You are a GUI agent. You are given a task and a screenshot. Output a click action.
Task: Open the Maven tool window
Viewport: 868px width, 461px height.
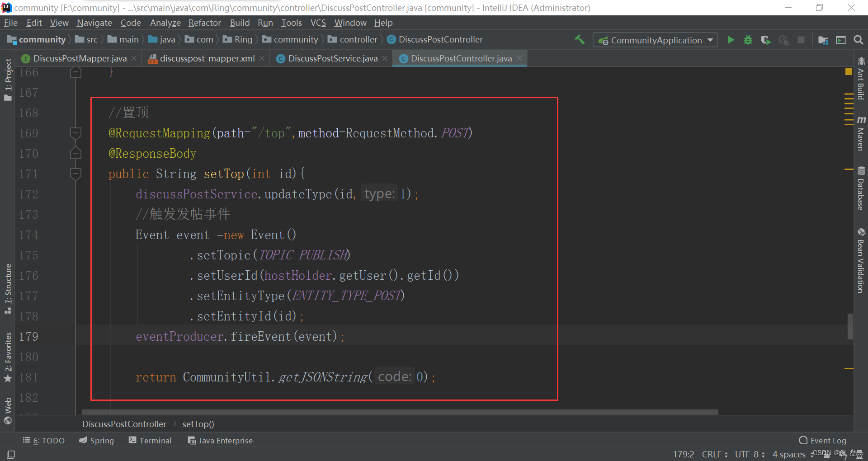coord(861,133)
